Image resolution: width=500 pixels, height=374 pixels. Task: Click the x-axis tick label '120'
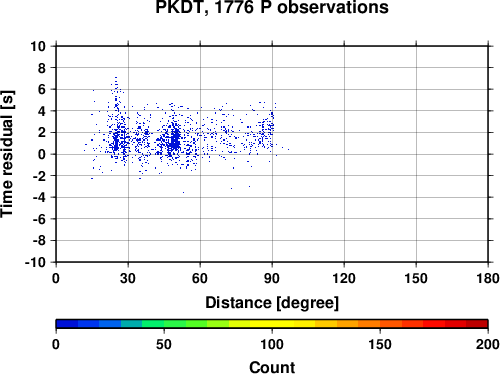click(x=344, y=278)
